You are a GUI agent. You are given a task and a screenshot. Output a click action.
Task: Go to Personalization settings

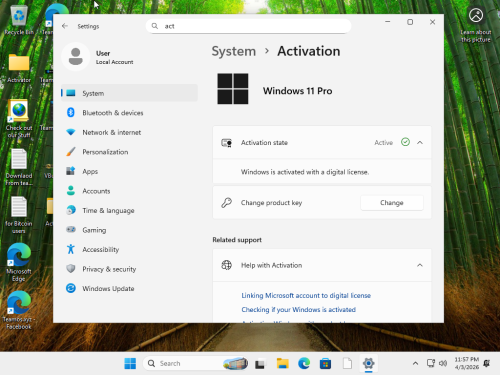[129, 152]
